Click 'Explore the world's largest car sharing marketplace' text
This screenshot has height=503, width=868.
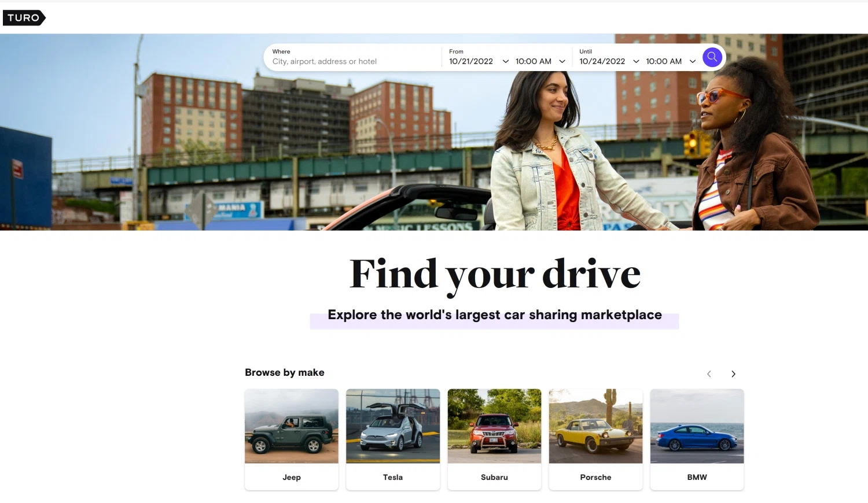(495, 315)
